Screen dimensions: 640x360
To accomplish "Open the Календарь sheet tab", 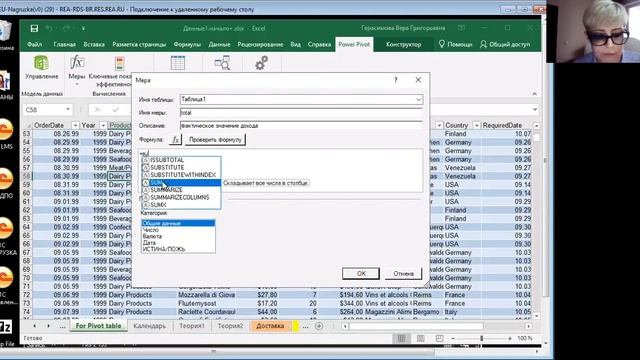I will 150,326.
